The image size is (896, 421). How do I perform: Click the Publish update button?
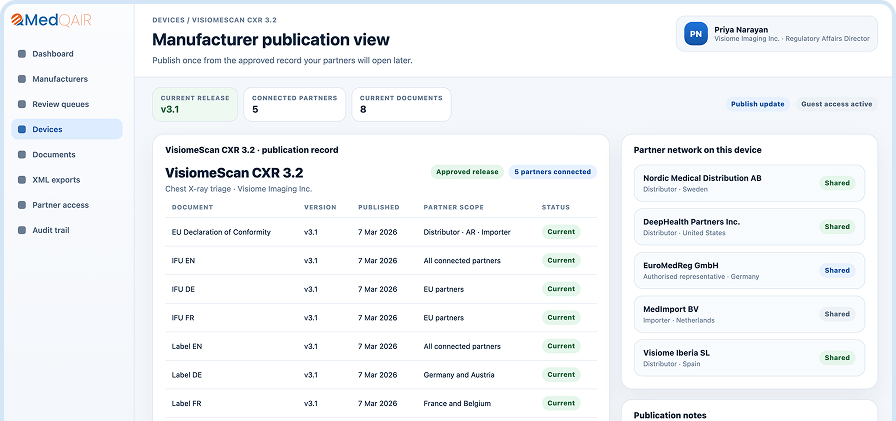758,104
